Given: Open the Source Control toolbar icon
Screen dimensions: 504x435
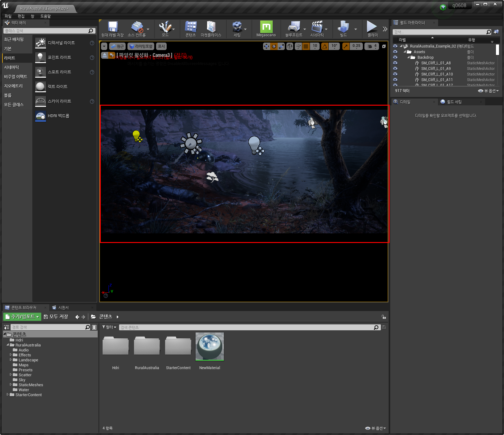Looking at the screenshot, I should pos(137,27).
